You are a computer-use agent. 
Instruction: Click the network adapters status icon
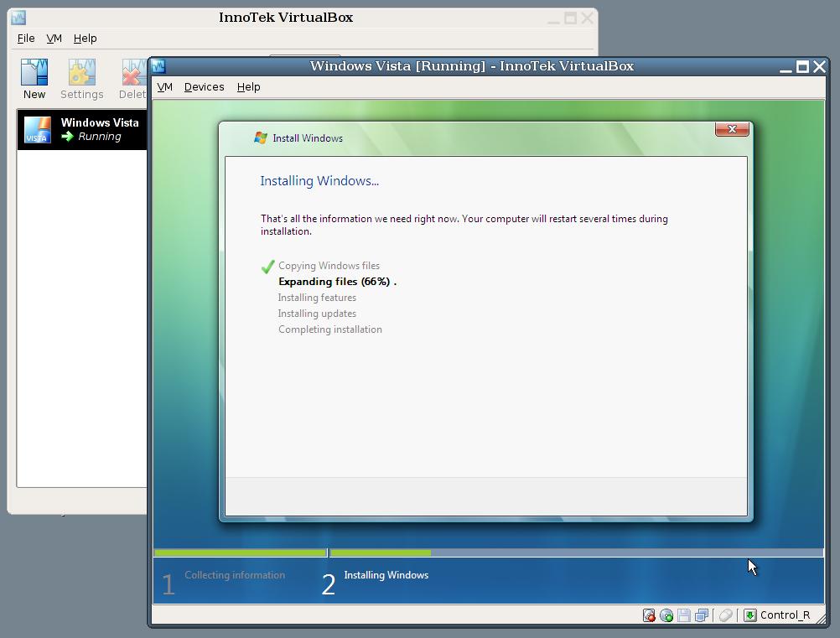pyautogui.click(x=701, y=615)
